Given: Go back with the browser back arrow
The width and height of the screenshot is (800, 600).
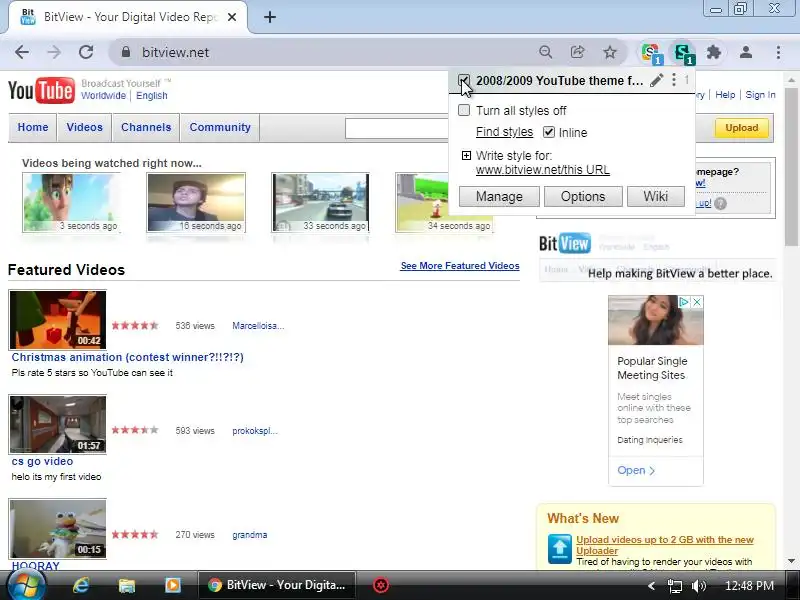Looking at the screenshot, I should 21,52.
